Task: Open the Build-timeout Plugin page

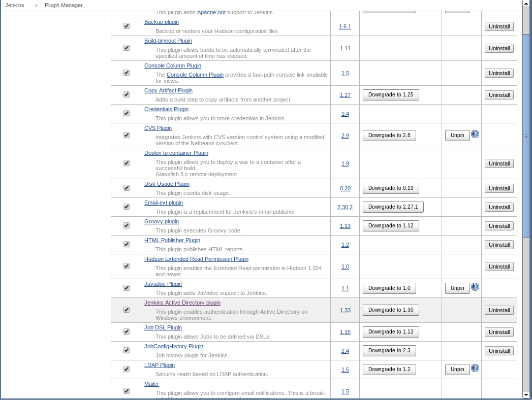Action: (168, 41)
